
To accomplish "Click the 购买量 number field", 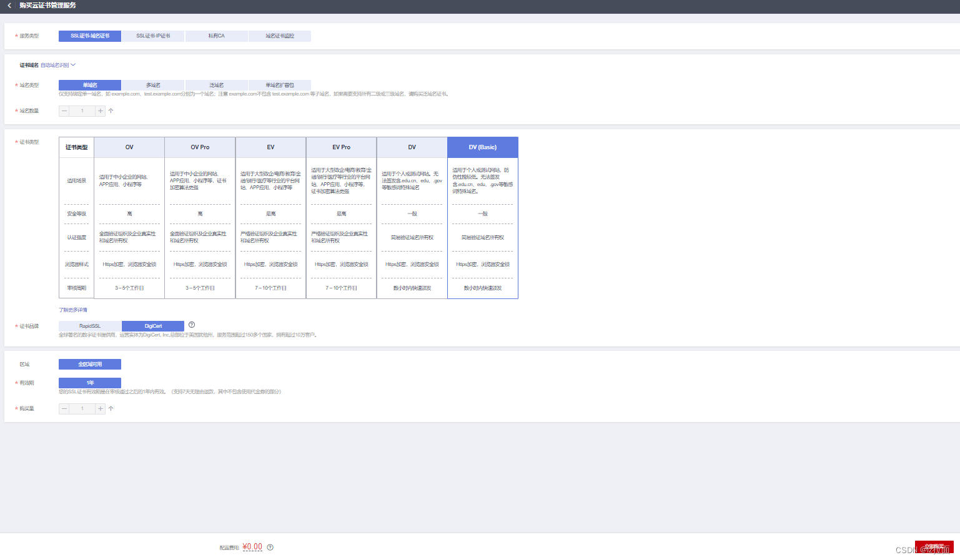I will click(x=82, y=409).
